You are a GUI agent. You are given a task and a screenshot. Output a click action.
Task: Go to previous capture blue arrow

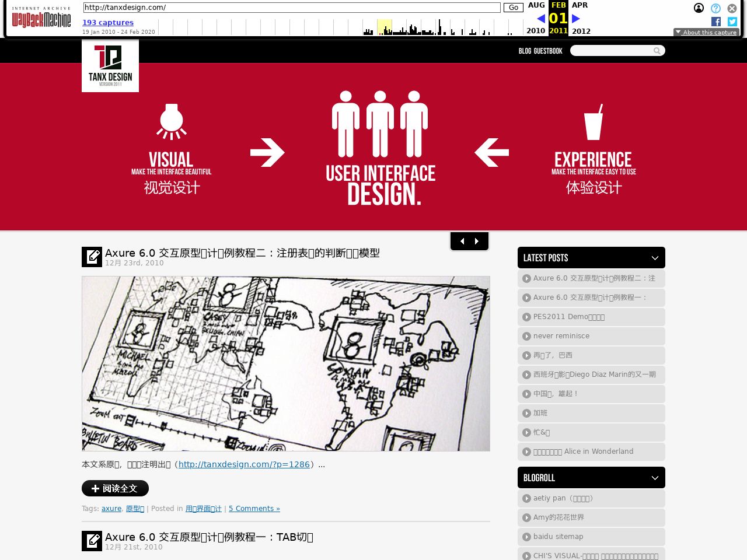tap(541, 19)
